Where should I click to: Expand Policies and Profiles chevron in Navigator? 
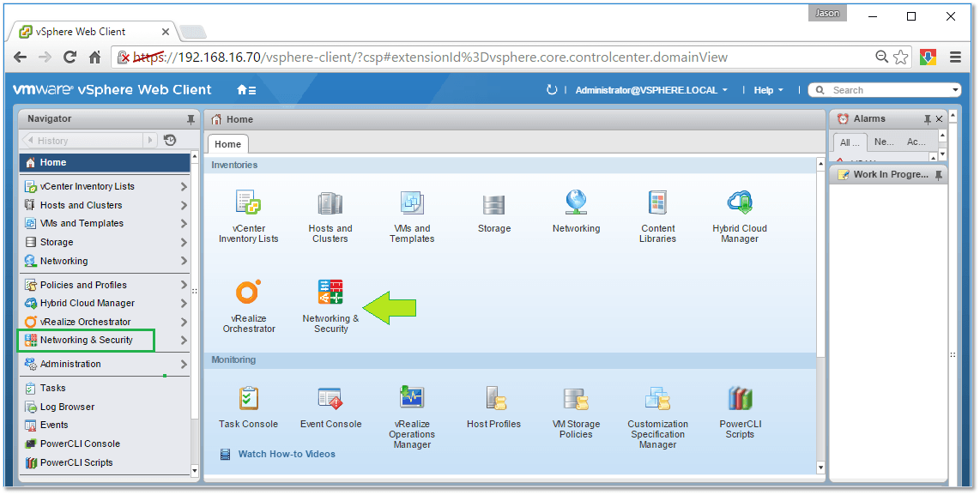tap(184, 284)
